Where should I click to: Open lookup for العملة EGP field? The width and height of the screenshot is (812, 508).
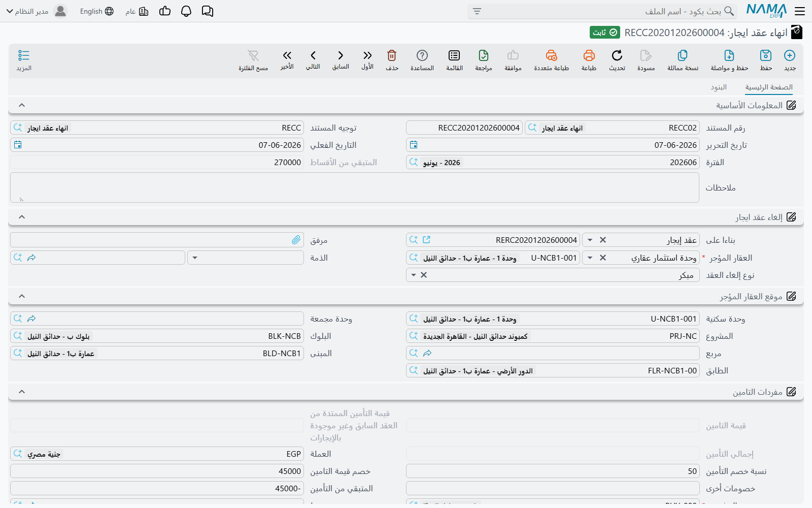(x=18, y=454)
